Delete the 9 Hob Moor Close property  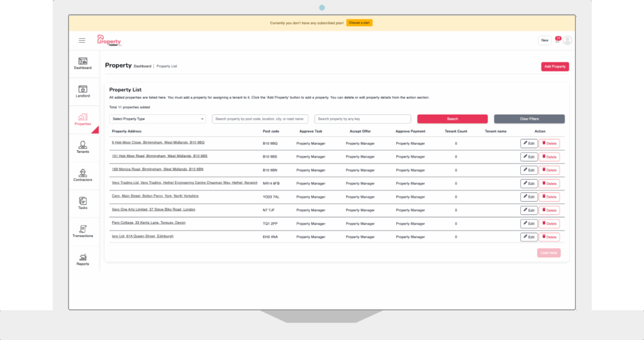click(549, 143)
